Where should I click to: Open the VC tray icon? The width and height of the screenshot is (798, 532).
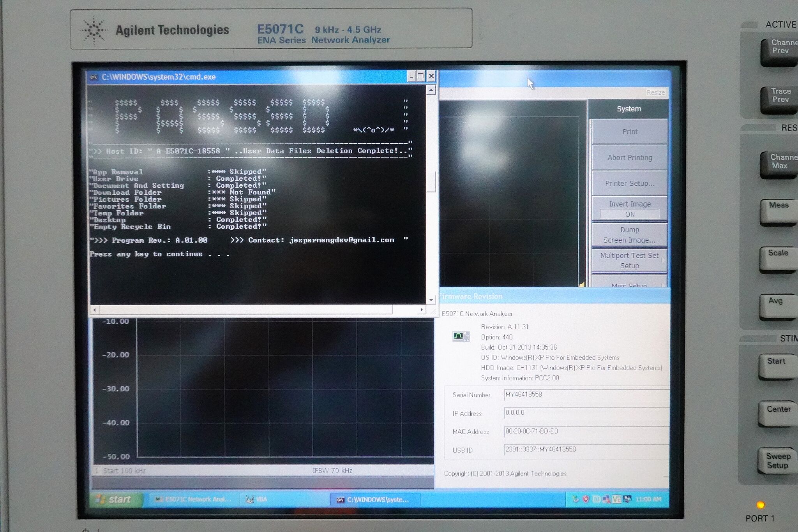616,499
